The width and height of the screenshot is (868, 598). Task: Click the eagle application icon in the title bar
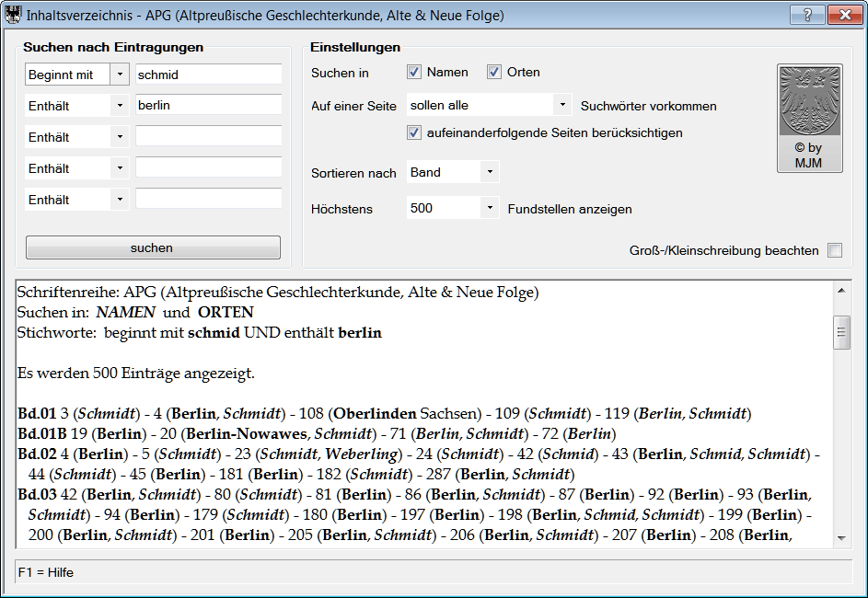point(13,14)
